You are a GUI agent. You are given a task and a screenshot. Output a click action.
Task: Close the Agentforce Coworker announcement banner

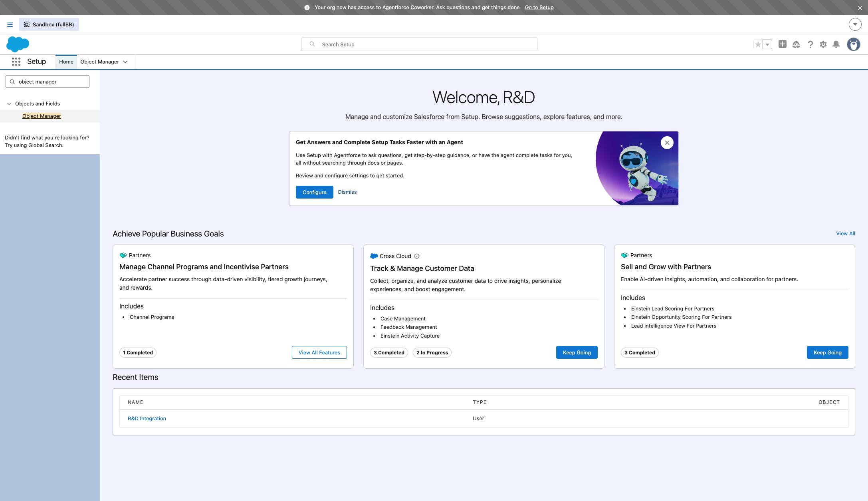[860, 8]
